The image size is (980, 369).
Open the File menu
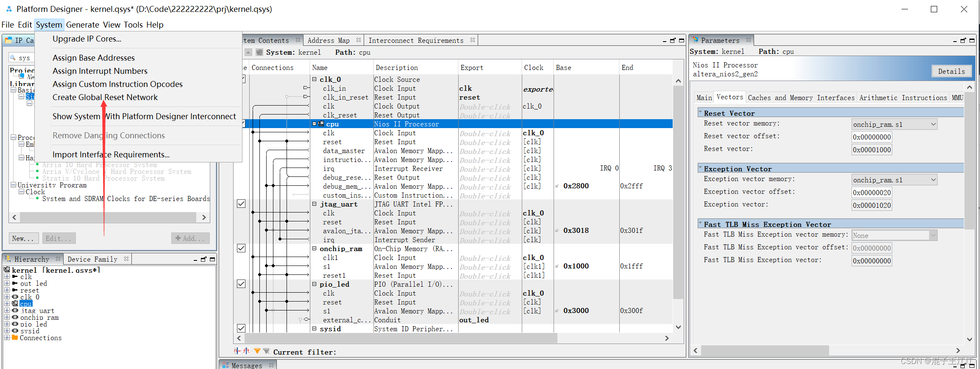[x=8, y=25]
